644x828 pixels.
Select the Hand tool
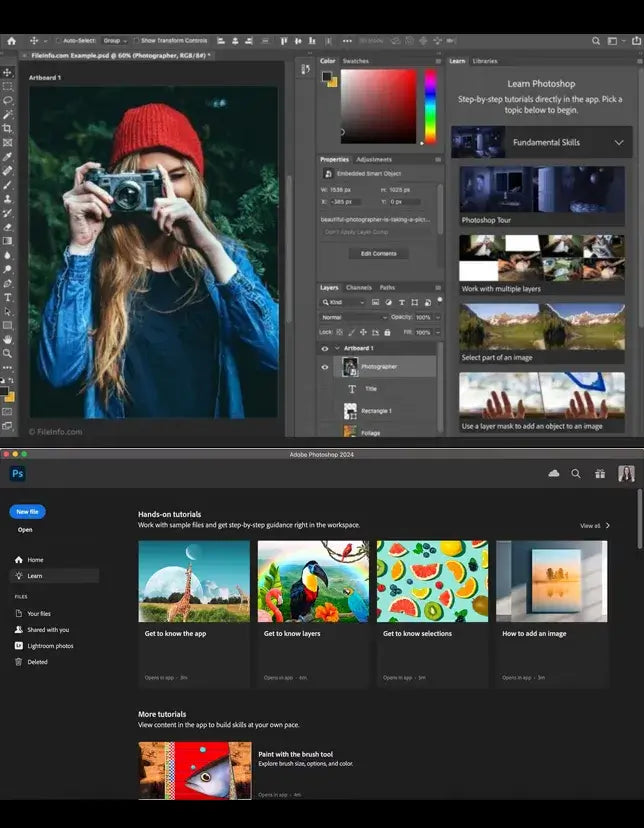coord(7,340)
